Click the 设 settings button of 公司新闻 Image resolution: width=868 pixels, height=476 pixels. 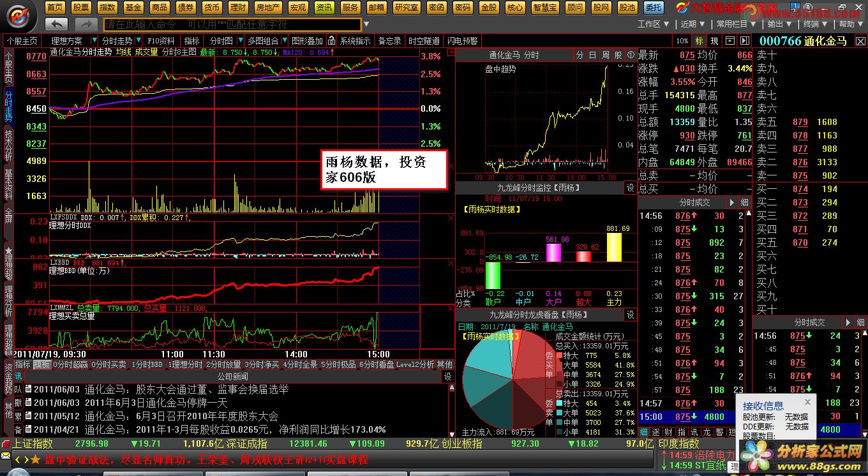[447, 377]
